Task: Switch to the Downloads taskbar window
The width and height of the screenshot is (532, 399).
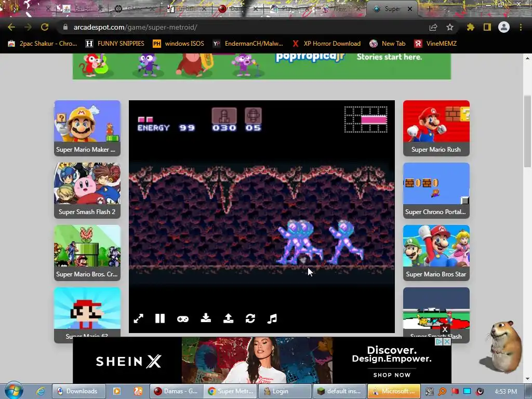Action: point(79,391)
